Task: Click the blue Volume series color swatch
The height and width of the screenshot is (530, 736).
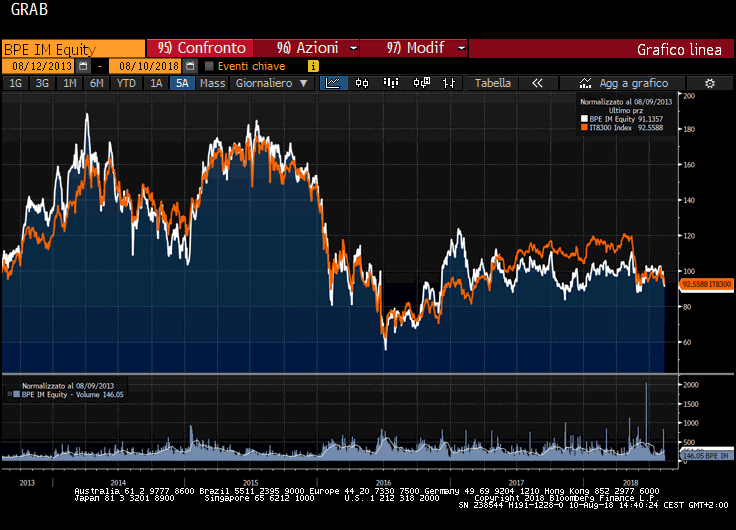Action: click(16, 394)
